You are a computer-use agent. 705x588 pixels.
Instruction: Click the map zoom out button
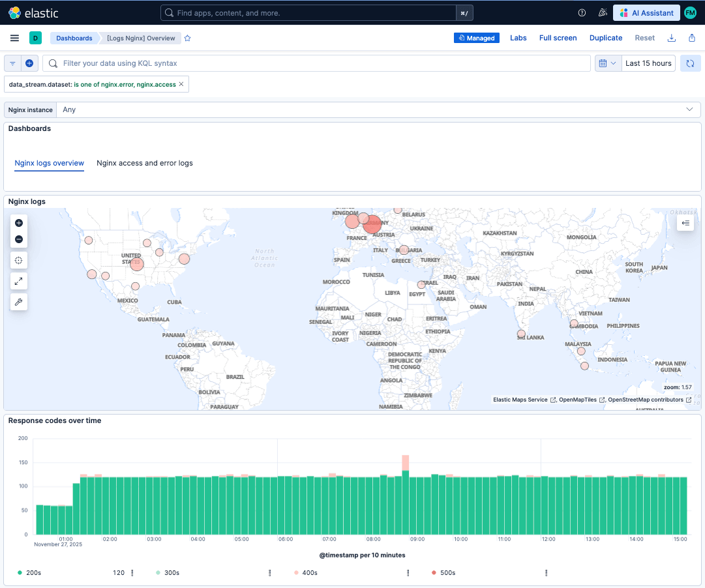tap(19, 239)
